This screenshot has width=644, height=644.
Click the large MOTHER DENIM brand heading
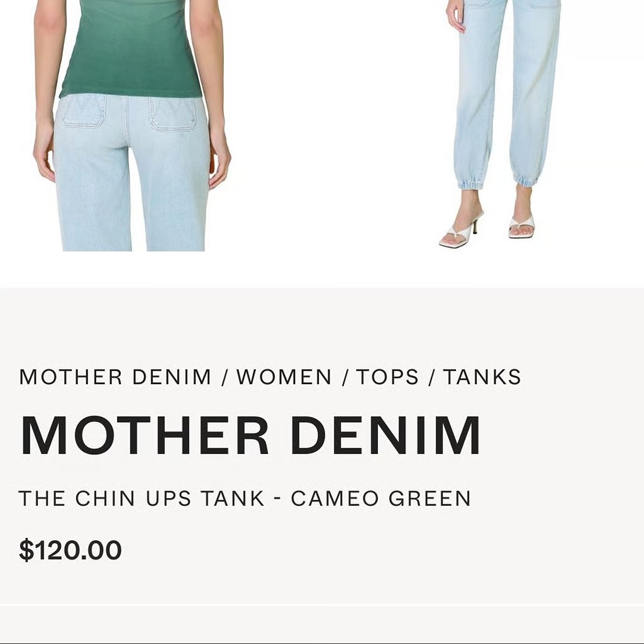point(250,435)
